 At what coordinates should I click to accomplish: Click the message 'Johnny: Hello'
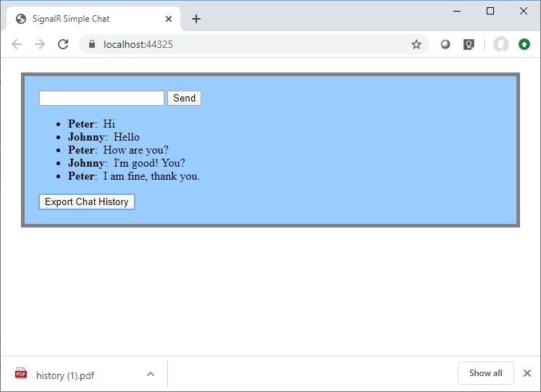coord(104,137)
